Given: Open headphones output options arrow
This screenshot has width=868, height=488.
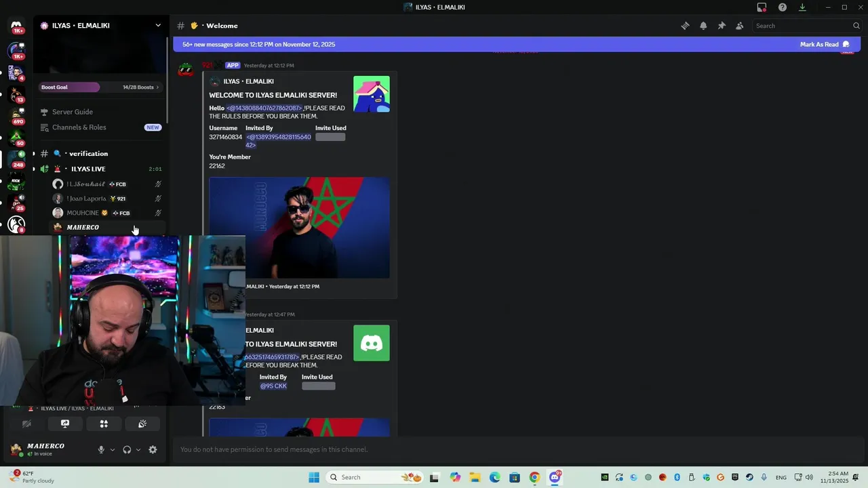Looking at the screenshot, I should click(x=138, y=449).
